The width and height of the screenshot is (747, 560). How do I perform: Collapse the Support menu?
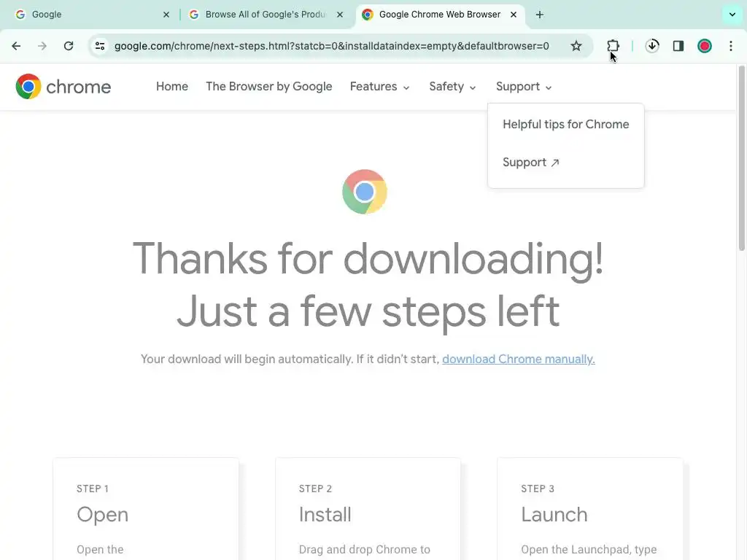tap(524, 86)
